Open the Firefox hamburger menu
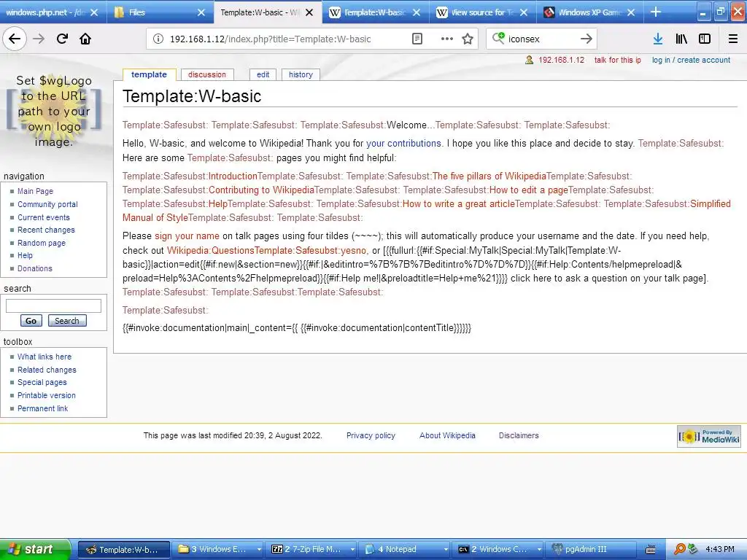Viewport: 747px width, 560px height. click(x=733, y=39)
